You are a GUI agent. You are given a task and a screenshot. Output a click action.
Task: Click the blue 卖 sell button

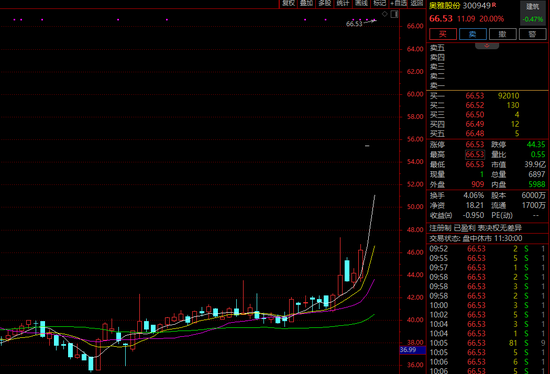pyautogui.click(x=473, y=34)
